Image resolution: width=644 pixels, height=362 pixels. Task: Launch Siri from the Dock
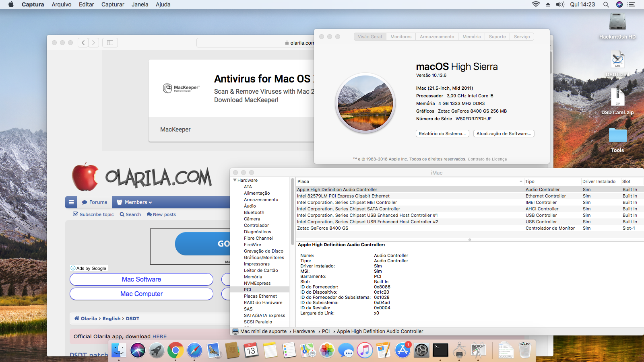[x=138, y=350]
